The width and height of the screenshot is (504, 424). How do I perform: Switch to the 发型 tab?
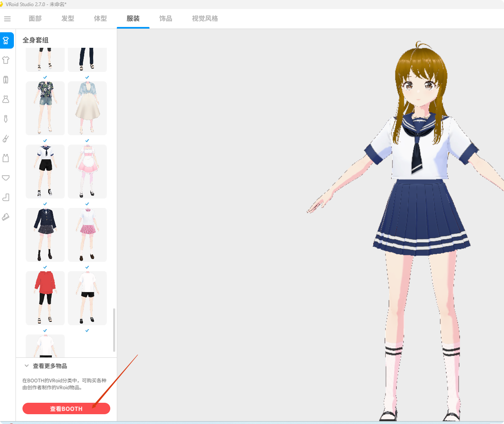pos(68,19)
